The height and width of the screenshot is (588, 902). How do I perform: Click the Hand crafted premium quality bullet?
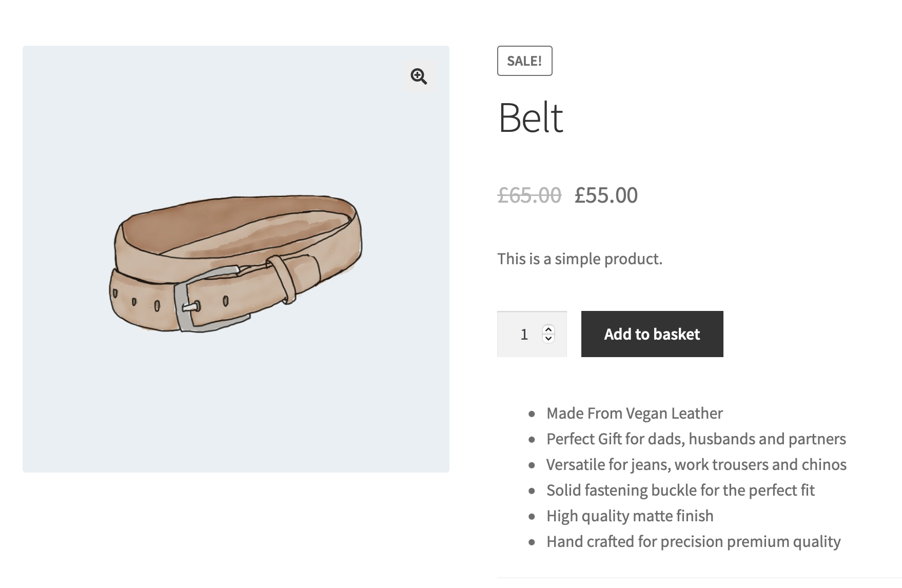coord(694,541)
